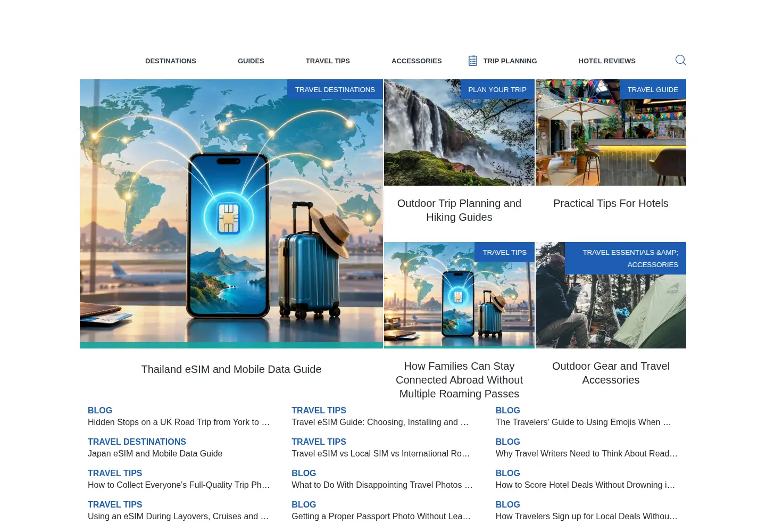Viewport: 766px width, 532px height.
Task: Open the Destinations menu item
Action: 170,61
